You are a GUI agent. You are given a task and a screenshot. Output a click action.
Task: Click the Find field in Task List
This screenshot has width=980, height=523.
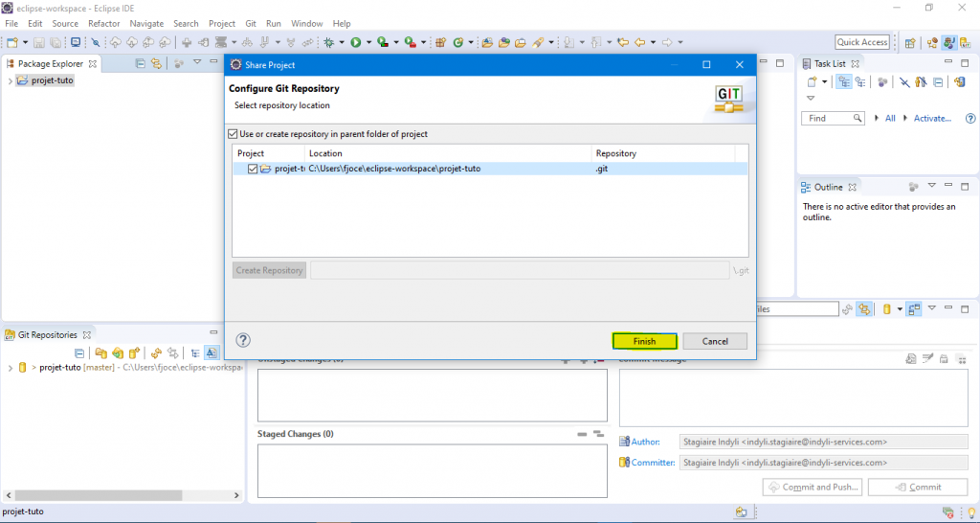(833, 118)
